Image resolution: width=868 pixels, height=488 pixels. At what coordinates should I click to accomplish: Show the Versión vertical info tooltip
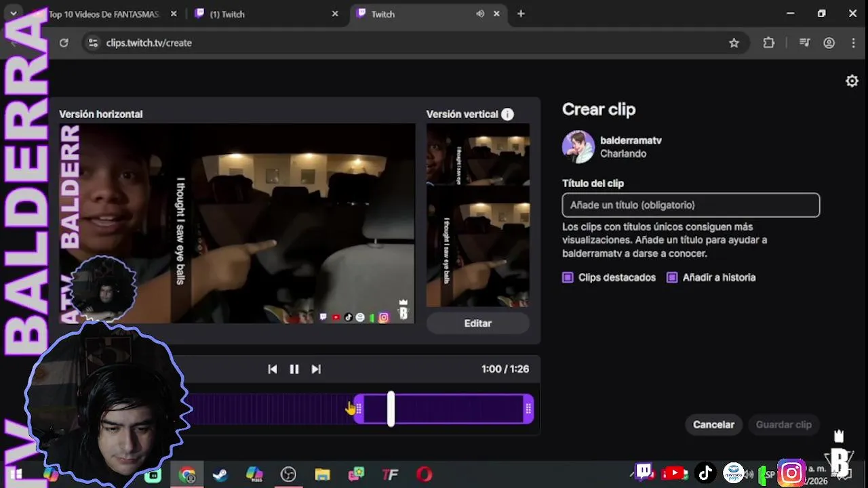coord(507,114)
